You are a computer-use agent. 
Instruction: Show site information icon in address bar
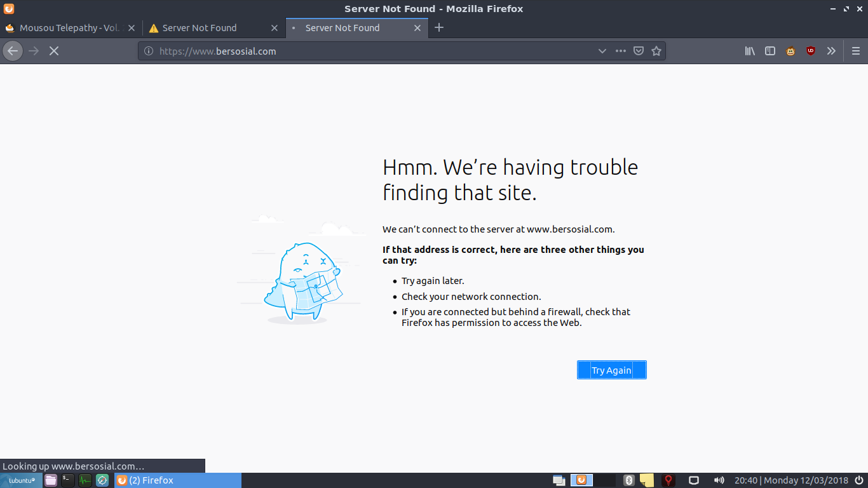149,51
